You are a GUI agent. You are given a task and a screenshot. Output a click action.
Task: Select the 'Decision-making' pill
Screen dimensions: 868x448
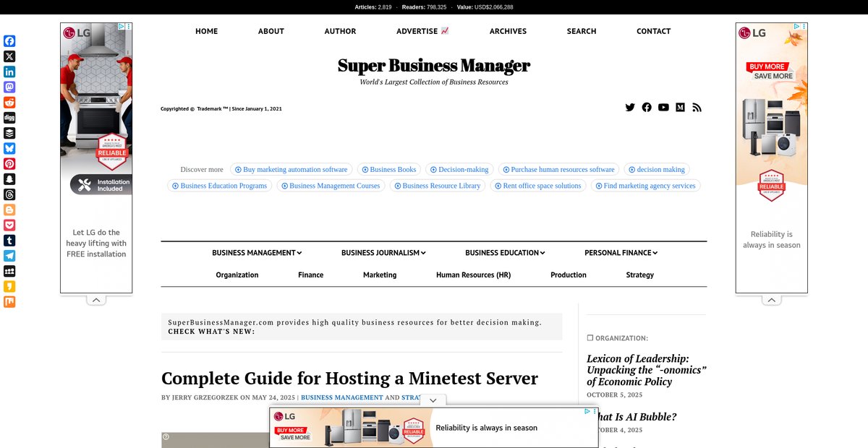[459, 169]
